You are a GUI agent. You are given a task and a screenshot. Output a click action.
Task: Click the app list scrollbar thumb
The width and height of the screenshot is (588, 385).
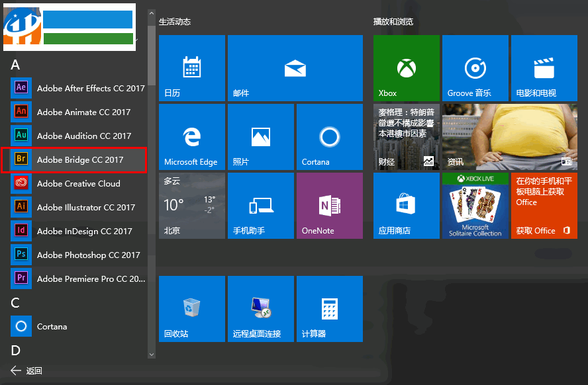tap(152, 56)
